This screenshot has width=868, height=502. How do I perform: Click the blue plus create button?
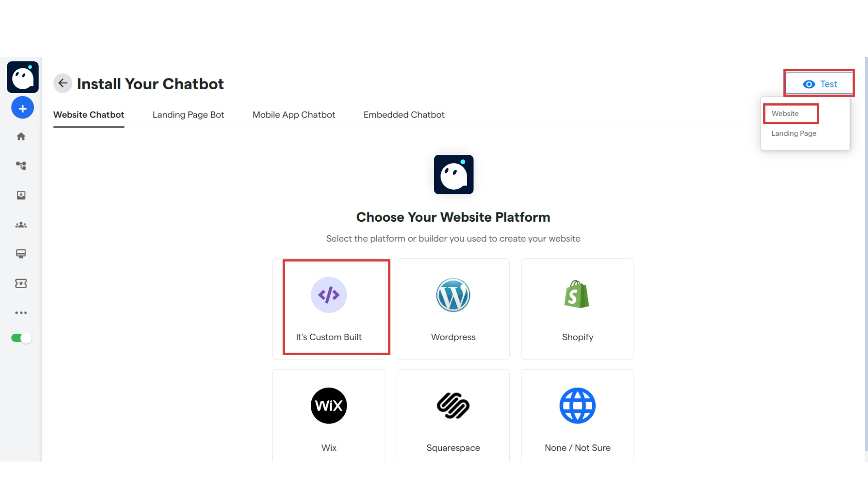click(x=22, y=107)
